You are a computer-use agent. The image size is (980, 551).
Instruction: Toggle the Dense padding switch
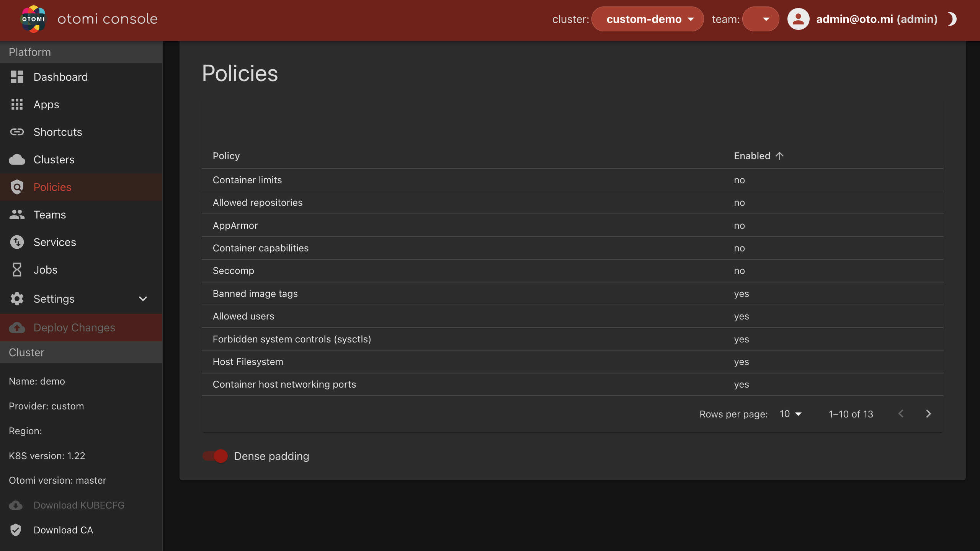[x=215, y=456]
